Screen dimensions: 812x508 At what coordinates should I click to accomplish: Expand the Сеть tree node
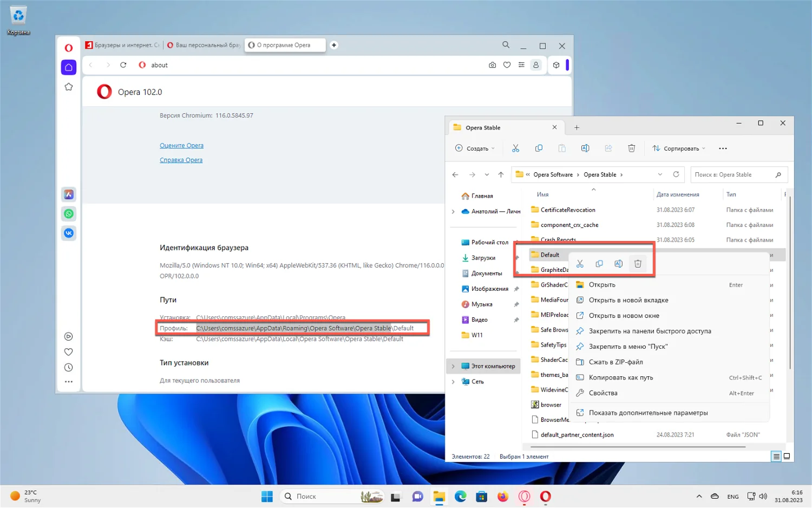(453, 382)
